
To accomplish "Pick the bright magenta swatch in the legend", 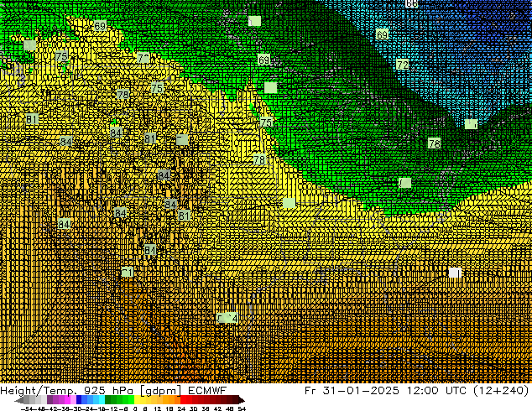I will click(x=67, y=400).
